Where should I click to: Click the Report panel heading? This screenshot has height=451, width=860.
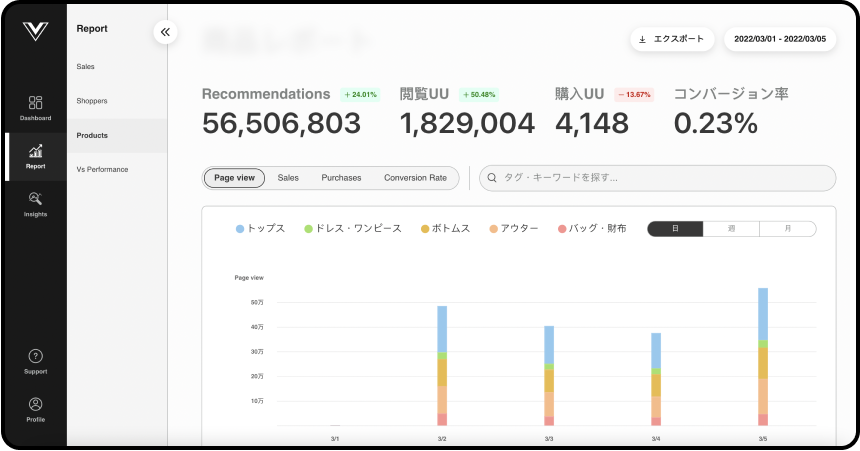tap(92, 29)
